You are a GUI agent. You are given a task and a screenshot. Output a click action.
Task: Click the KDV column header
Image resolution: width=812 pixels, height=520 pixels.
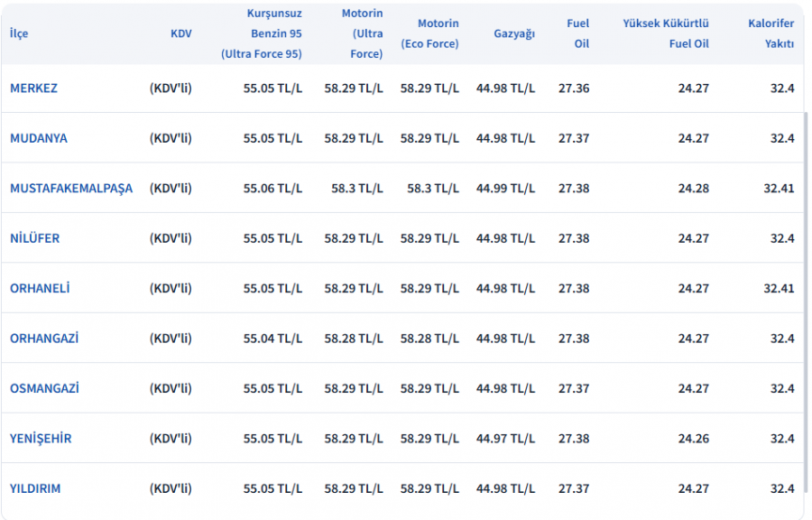pos(180,33)
